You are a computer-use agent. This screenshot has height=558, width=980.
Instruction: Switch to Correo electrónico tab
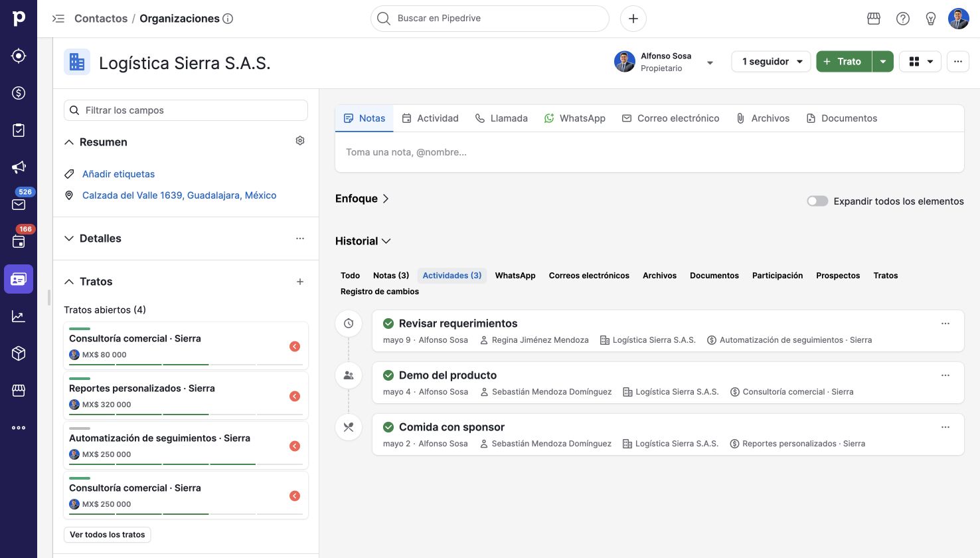tap(671, 118)
